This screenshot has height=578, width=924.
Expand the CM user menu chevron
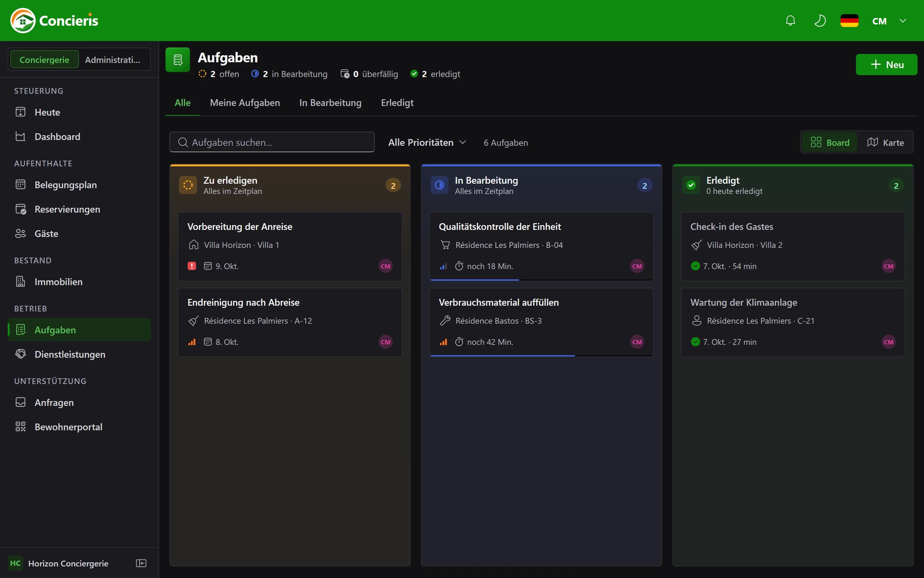pyautogui.click(x=903, y=21)
